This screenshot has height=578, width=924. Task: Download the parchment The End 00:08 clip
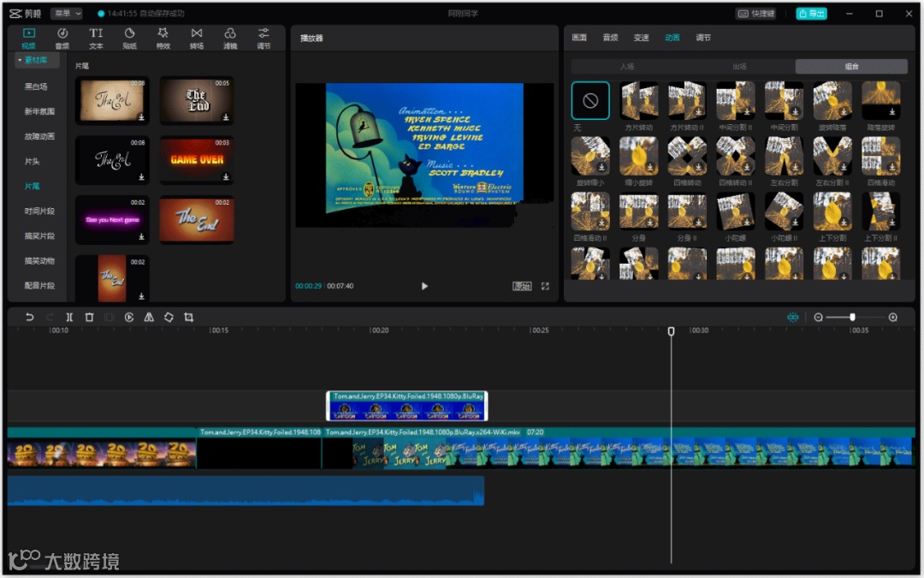pyautogui.click(x=141, y=117)
